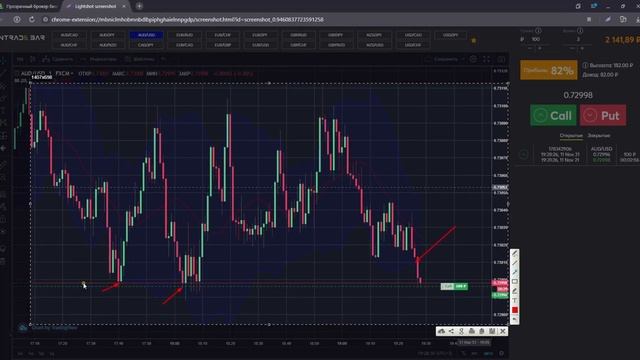Select the Lightshot straight line tool

coord(515,263)
